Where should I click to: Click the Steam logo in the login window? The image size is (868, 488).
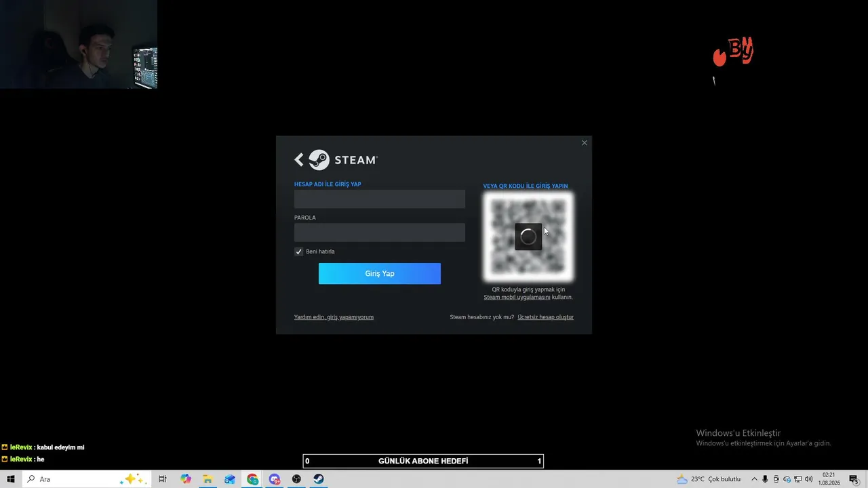pyautogui.click(x=343, y=160)
